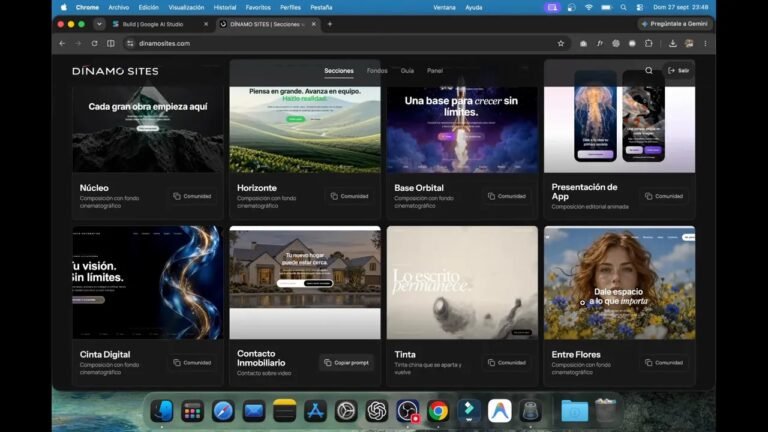Image resolution: width=768 pixels, height=432 pixels.
Task: Open the Guía tab
Action: click(407, 71)
